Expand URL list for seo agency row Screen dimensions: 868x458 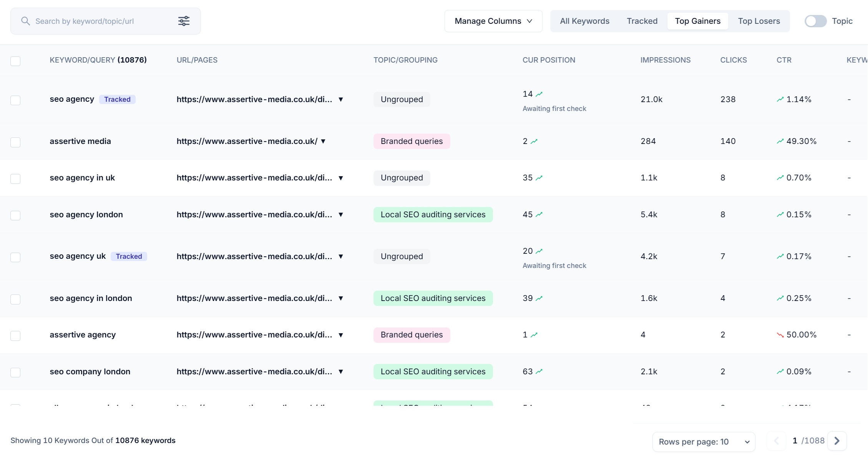340,99
